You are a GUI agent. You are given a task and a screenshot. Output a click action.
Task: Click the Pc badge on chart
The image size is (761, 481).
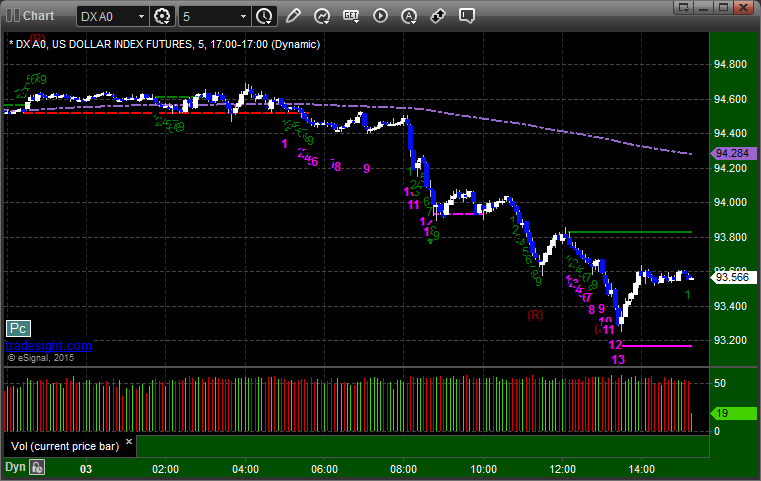click(x=18, y=329)
